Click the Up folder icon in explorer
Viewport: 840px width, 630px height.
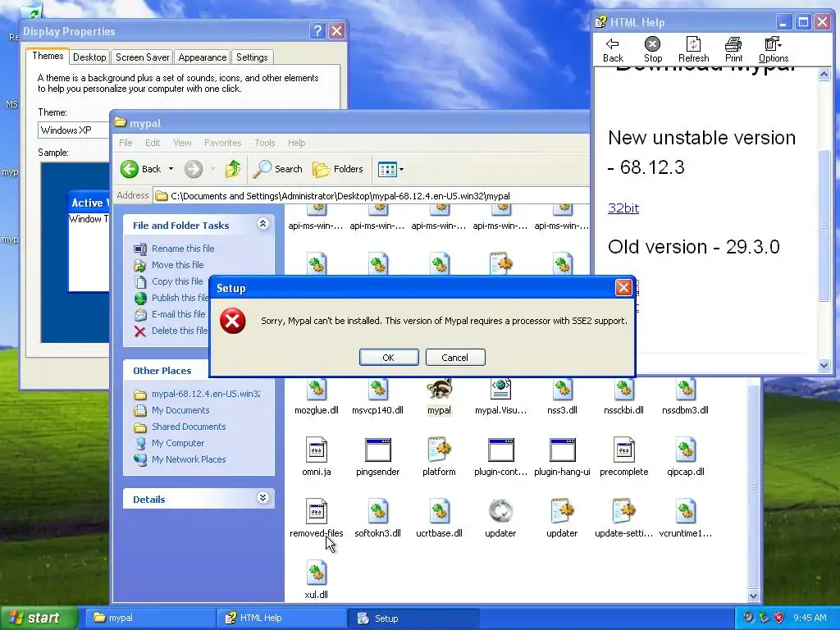tap(233, 169)
